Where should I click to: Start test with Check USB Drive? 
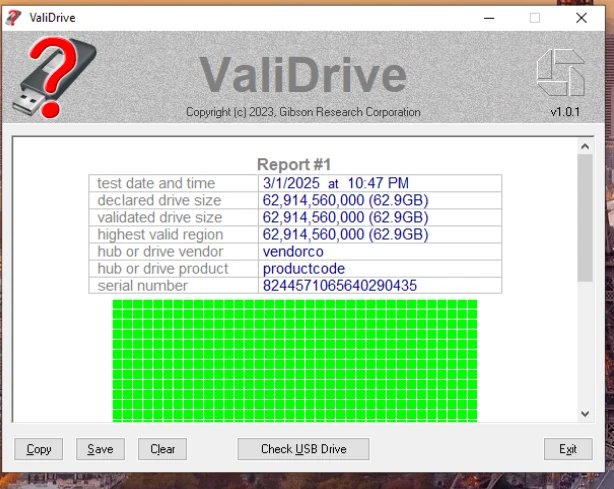[303, 449]
